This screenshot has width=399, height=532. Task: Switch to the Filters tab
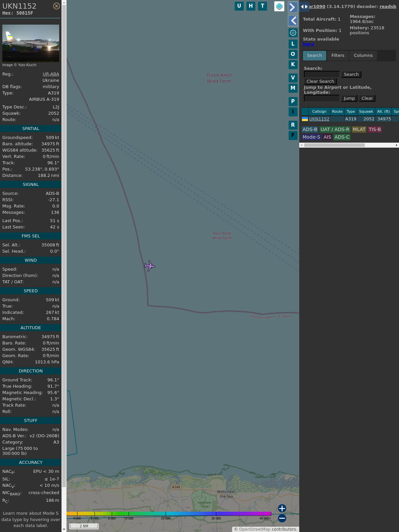pyautogui.click(x=337, y=56)
